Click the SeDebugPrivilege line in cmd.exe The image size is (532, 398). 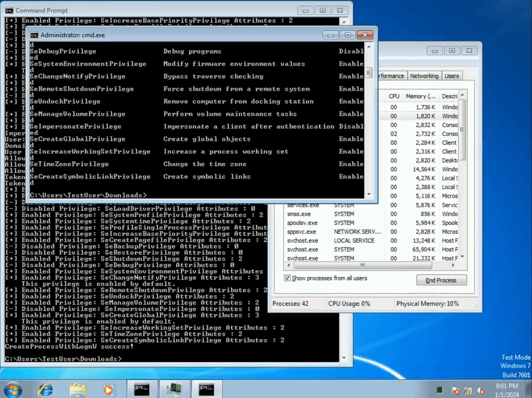click(x=197, y=51)
